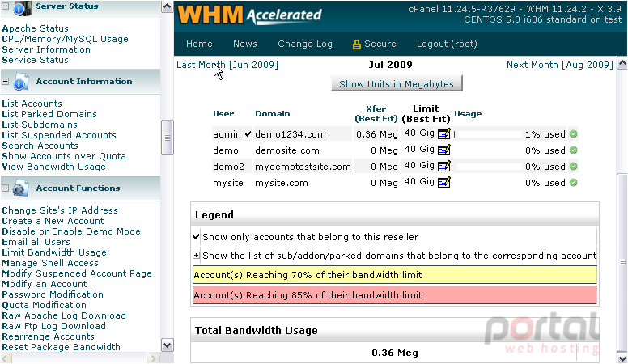
Task: Open the Change Log menu item
Action: 305,44
